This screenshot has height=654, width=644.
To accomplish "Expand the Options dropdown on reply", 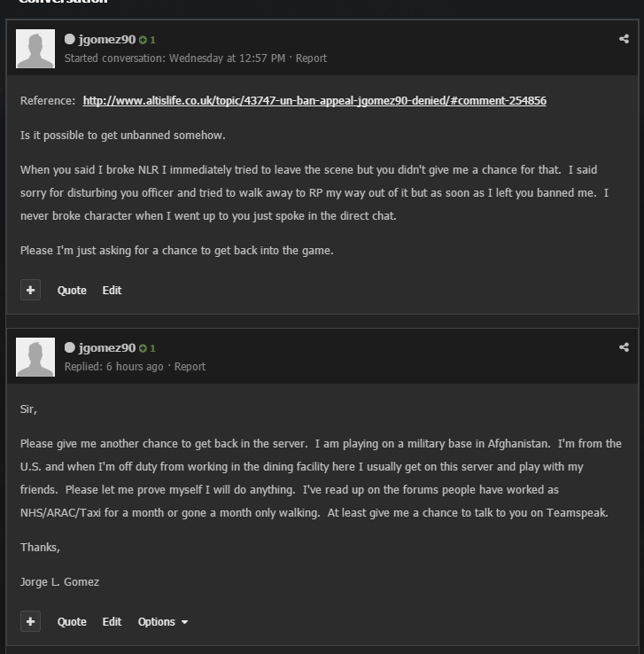I will pyautogui.click(x=163, y=622).
